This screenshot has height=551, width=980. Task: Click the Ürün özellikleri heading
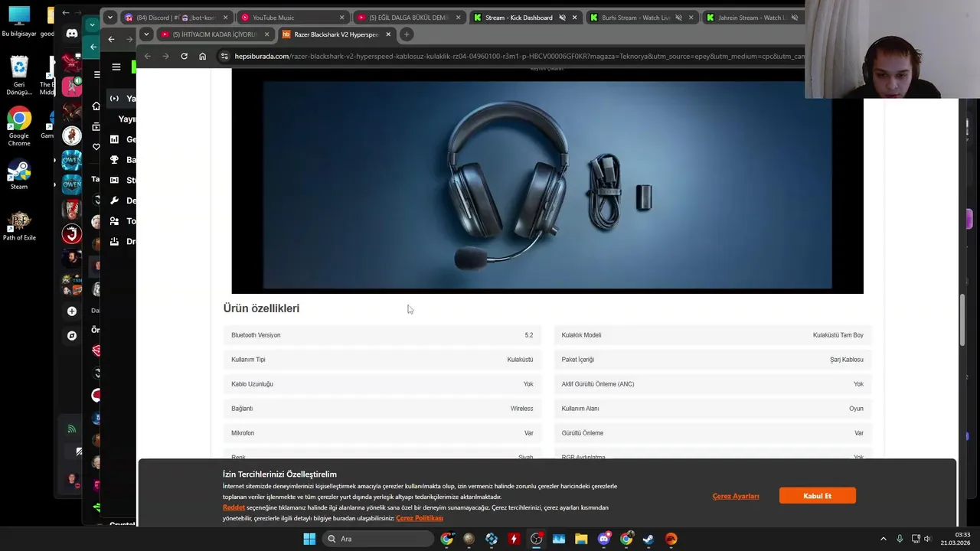pyautogui.click(x=261, y=308)
